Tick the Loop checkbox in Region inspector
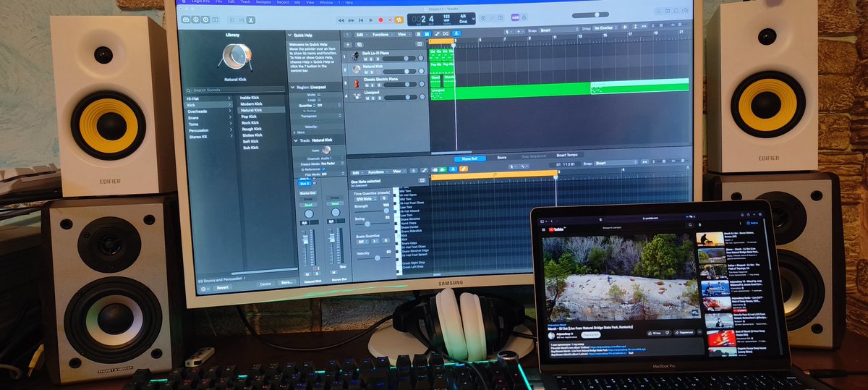 pos(319,100)
